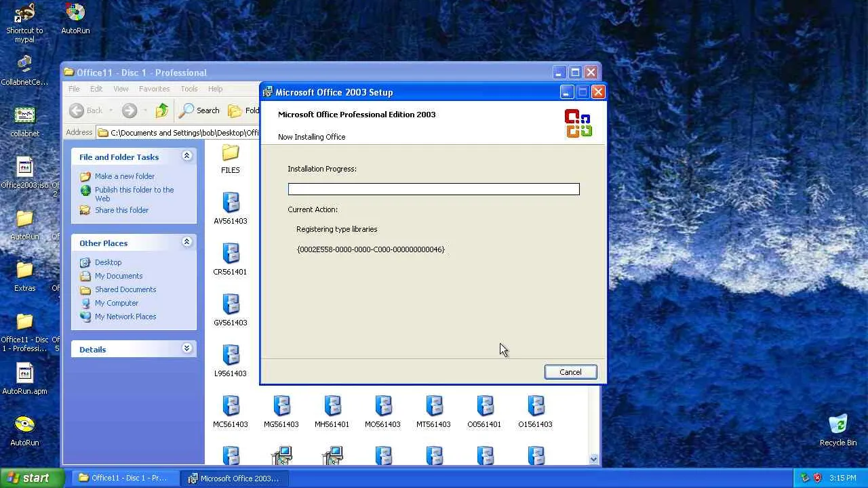Click the 3:15 PM taskbar clock
868x488 pixels.
pos(843,478)
